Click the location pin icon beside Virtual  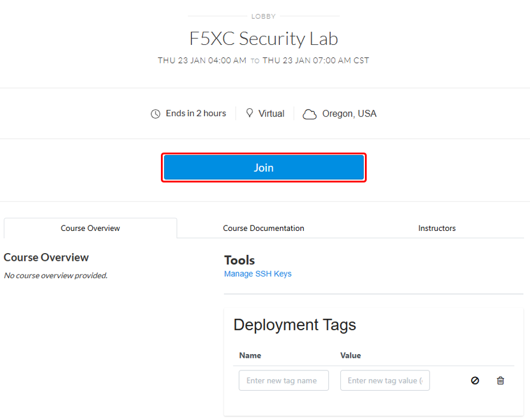click(249, 113)
